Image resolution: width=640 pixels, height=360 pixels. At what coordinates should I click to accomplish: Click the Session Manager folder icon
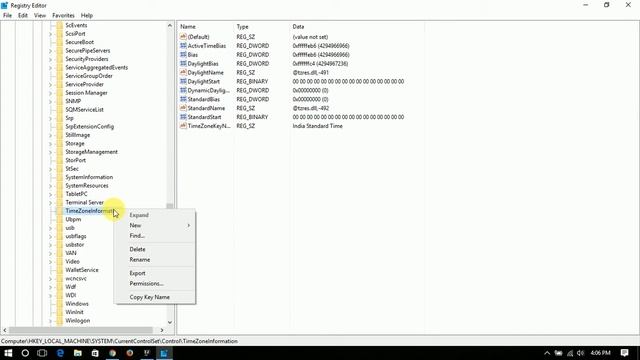tap(60, 93)
